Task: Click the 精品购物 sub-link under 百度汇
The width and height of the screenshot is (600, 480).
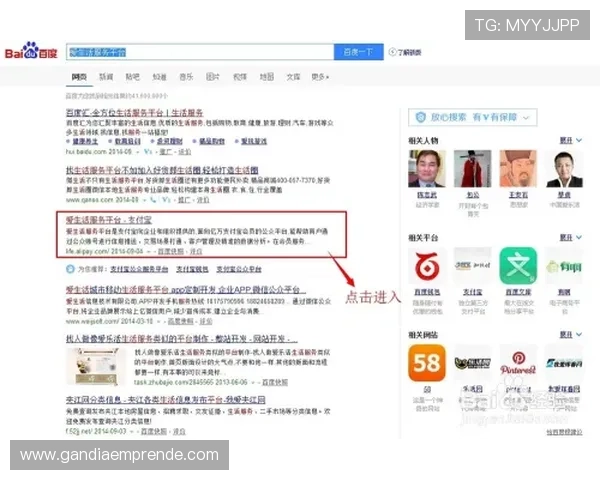Action: click(212, 141)
